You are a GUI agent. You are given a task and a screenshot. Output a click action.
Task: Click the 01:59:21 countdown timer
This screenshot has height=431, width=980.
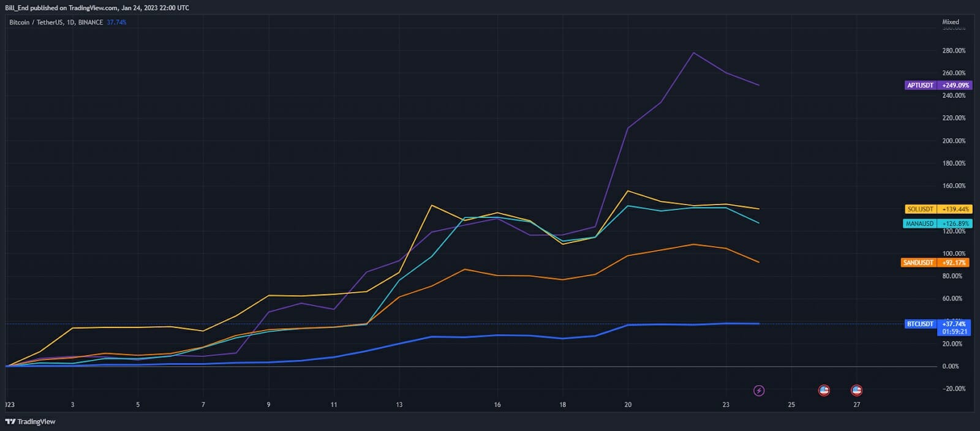tap(955, 332)
